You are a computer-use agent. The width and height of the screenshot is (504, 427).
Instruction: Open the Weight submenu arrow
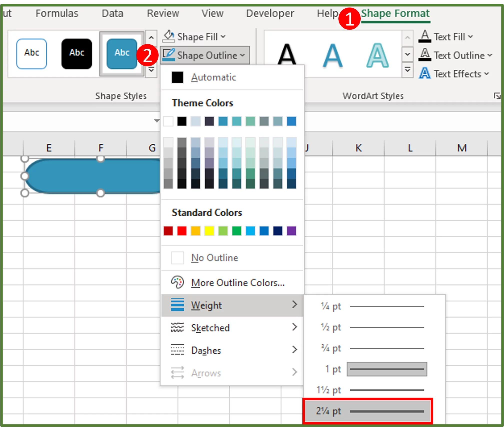[295, 305]
